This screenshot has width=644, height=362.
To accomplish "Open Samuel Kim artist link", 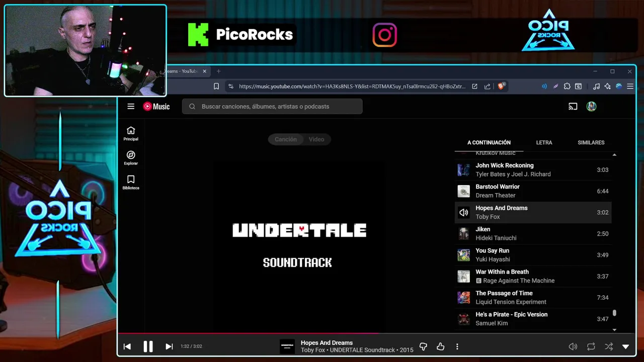I will click(492, 323).
